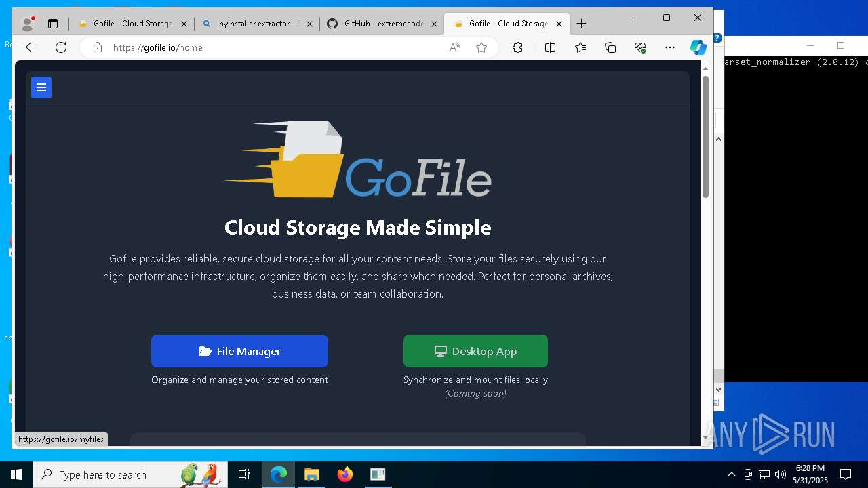Open the Favorites list
The width and height of the screenshot is (868, 488).
(580, 47)
